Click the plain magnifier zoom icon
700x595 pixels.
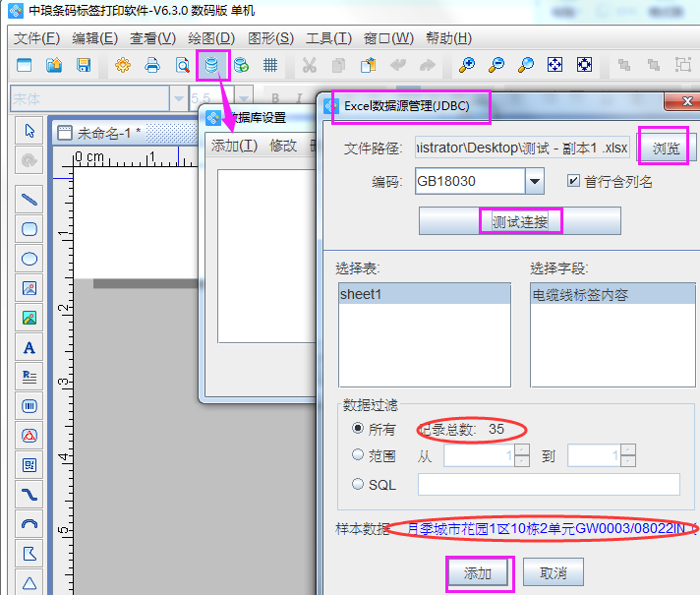(x=526, y=65)
